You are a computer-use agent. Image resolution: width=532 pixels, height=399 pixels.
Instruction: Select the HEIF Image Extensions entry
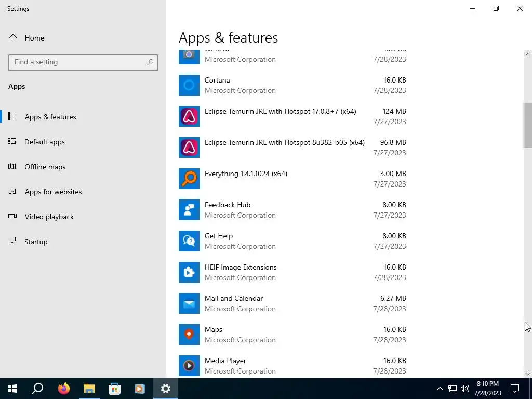(x=241, y=268)
